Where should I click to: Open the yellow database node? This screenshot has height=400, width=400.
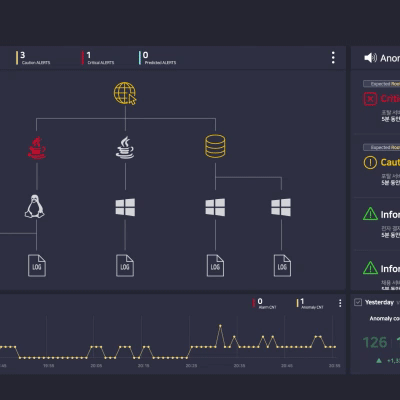click(215, 146)
